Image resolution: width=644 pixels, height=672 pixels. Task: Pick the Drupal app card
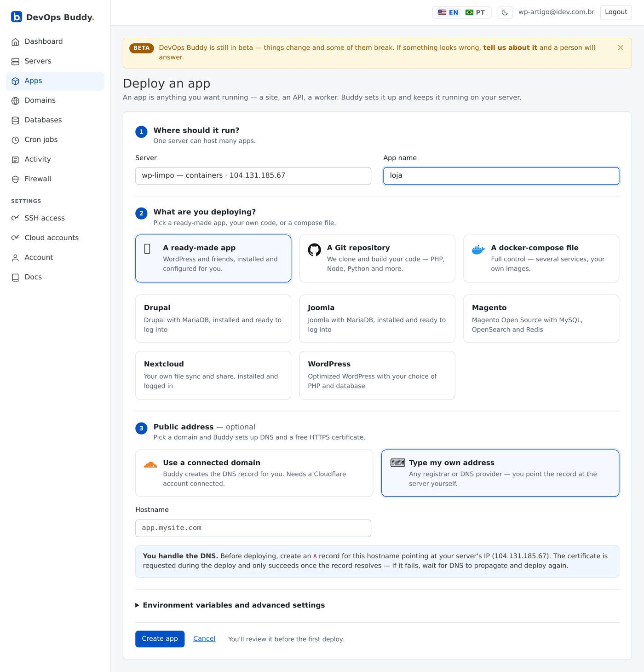tap(213, 319)
